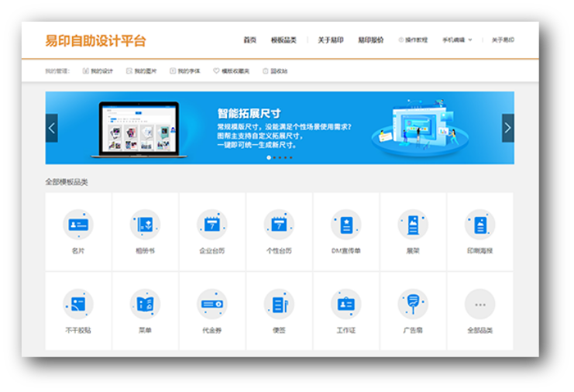Click the first carousel indicator dot

pos(269,157)
